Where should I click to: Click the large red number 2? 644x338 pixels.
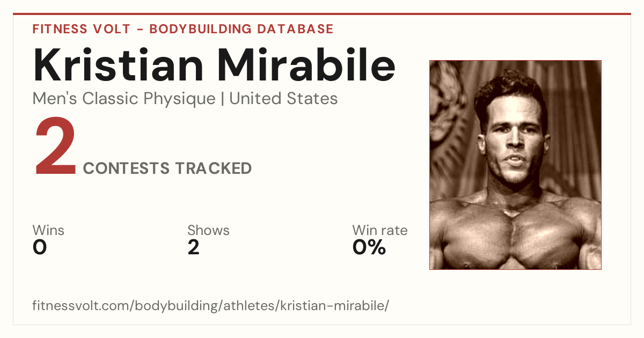[56, 146]
